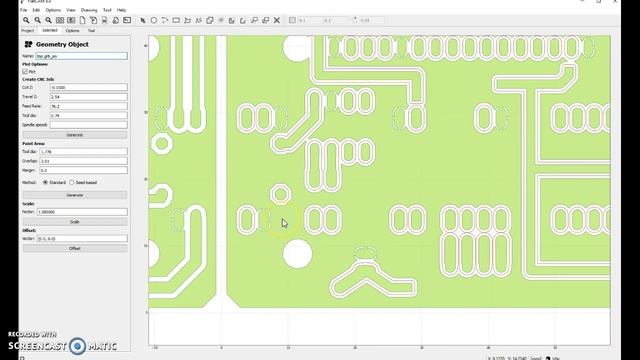
Task: Click the Update Geometry toolbar icon
Action: tap(104, 20)
